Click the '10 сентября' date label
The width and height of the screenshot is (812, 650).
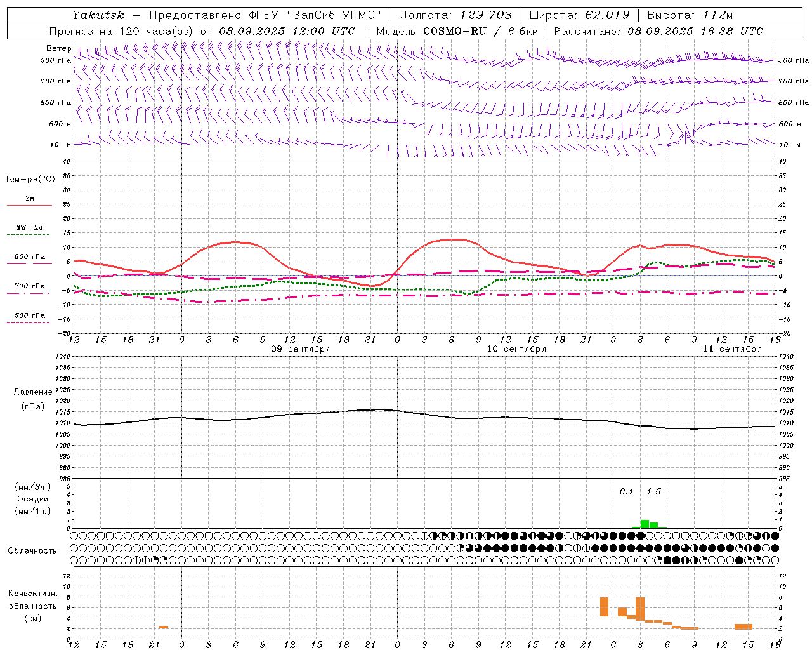(516, 349)
